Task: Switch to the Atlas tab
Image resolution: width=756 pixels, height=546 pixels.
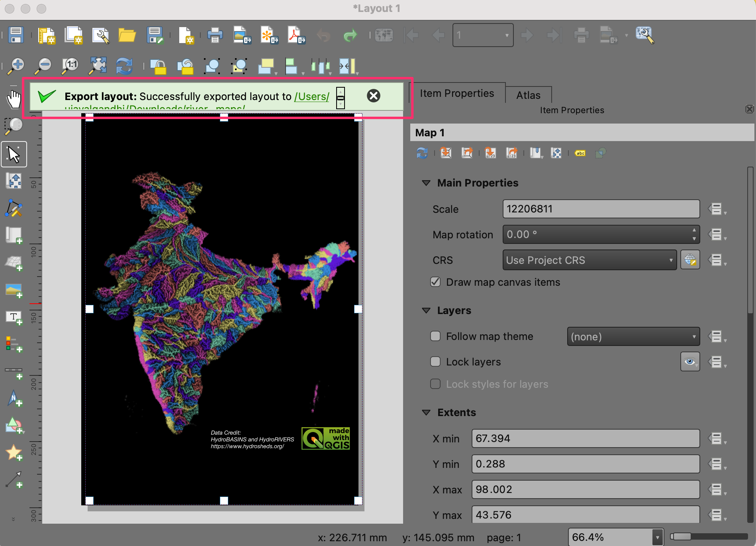Action: (528, 95)
